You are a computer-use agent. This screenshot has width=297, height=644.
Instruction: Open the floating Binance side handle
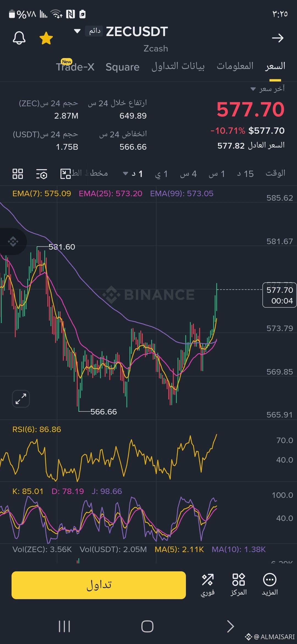(x=13, y=242)
